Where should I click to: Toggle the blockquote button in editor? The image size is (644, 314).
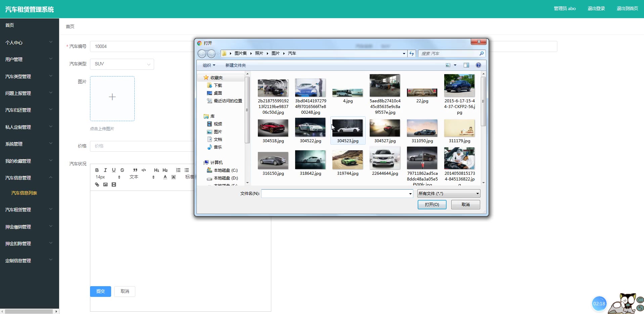(x=135, y=170)
